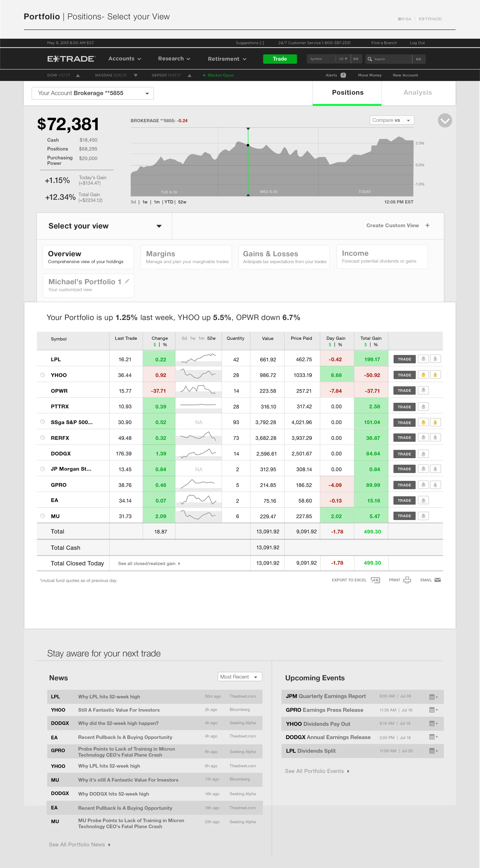The width and height of the screenshot is (480, 868).
Task: Click the alert bell icon for LPL
Action: tap(423, 359)
